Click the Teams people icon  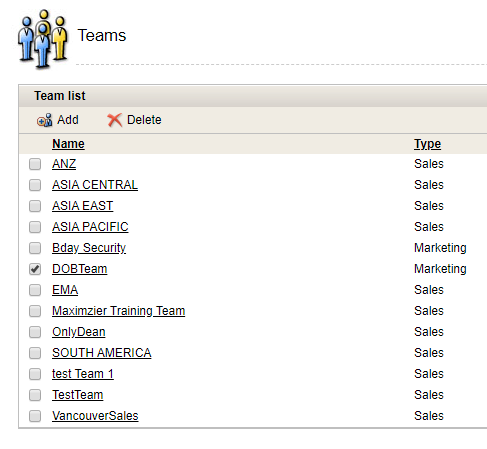43,38
